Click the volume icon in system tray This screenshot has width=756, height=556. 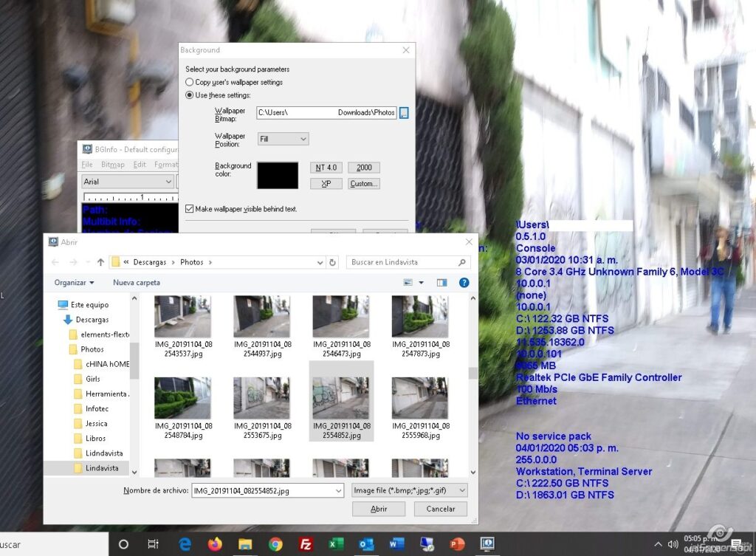pyautogui.click(x=673, y=544)
